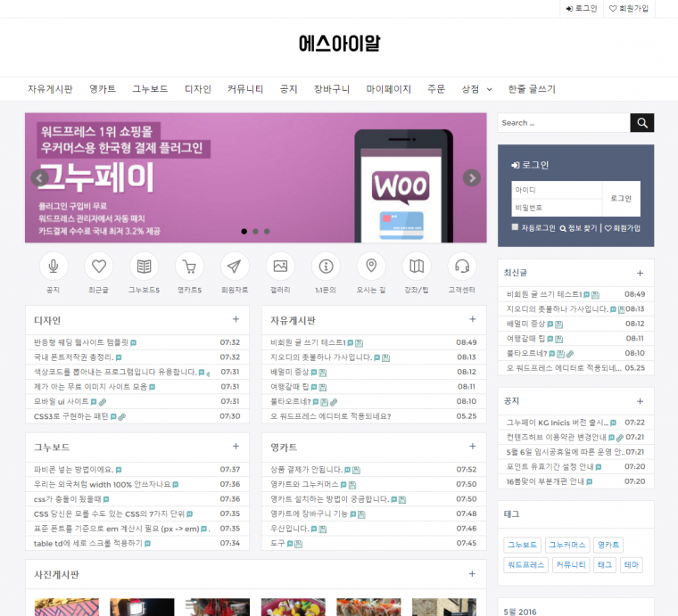Click the comment icon beside 도구 post

point(290,544)
